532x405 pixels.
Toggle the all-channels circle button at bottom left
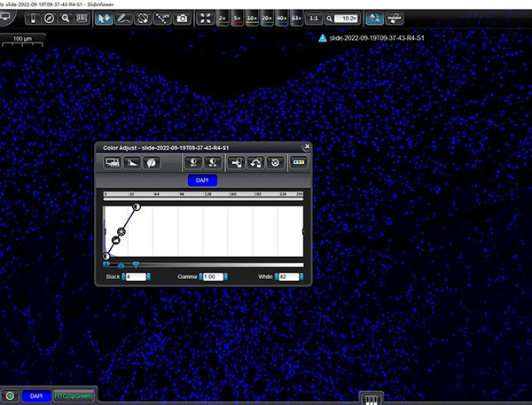tap(9, 396)
